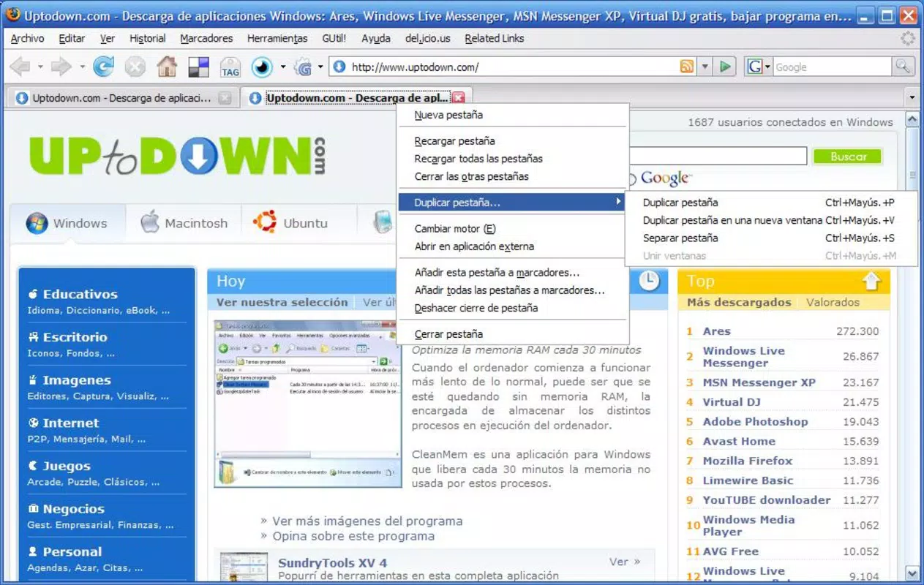Click the throbber activity icon
Viewport: 924px width, 585px height.
(908, 38)
